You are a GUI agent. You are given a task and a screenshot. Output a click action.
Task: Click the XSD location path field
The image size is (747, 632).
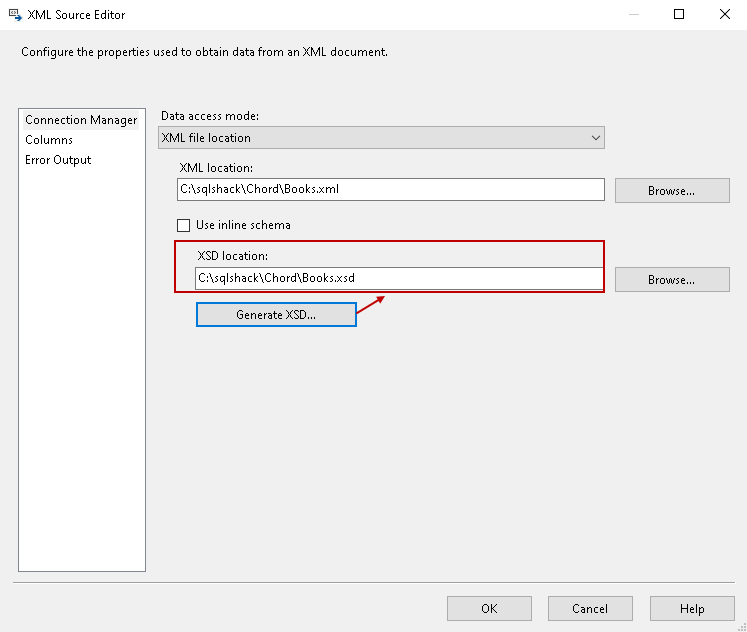pos(398,278)
